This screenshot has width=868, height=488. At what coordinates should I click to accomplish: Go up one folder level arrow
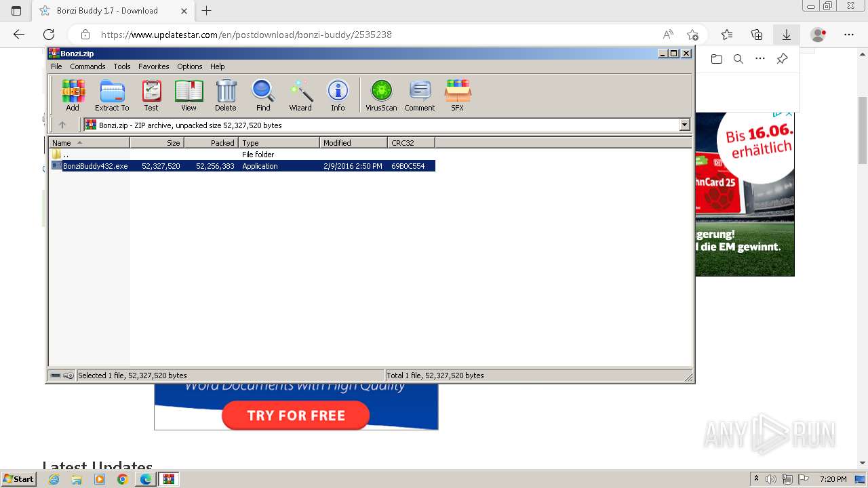(x=62, y=125)
